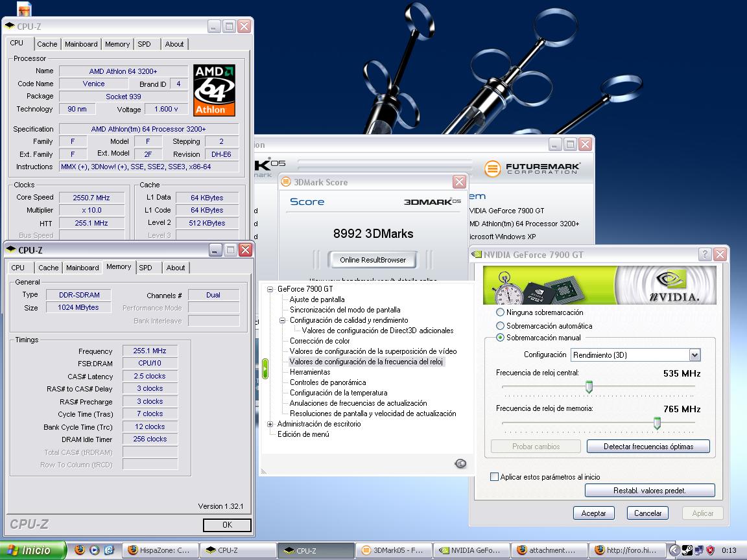Viewport: 747px width, 560px height.
Task: Click Online ResultBrowser button
Action: [373, 260]
